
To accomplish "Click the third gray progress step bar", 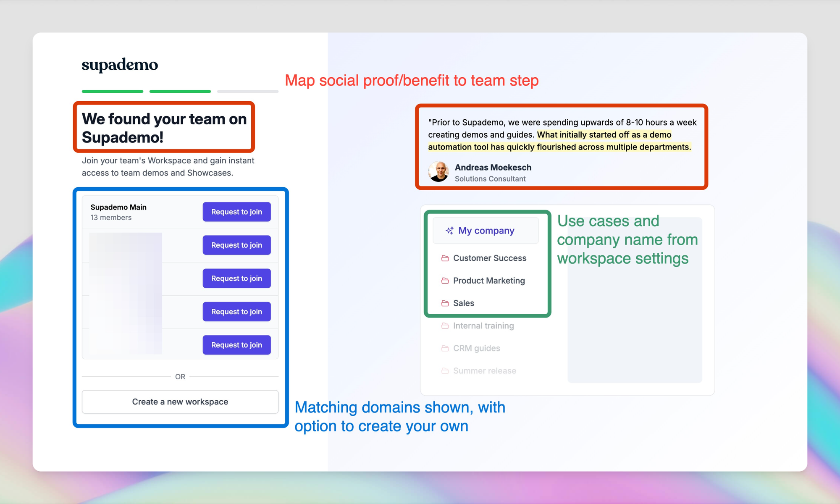I will click(248, 91).
